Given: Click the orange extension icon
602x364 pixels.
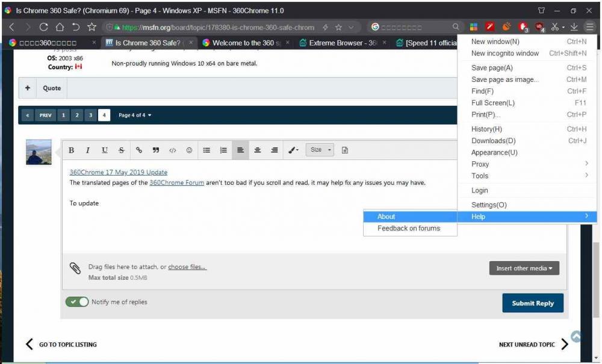Looking at the screenshot, I should tap(506, 27).
